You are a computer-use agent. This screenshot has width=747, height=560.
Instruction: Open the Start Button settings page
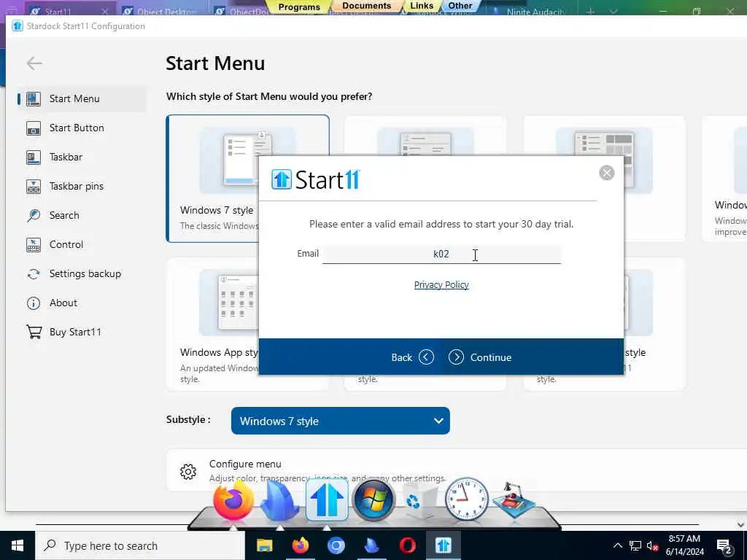pos(82,128)
